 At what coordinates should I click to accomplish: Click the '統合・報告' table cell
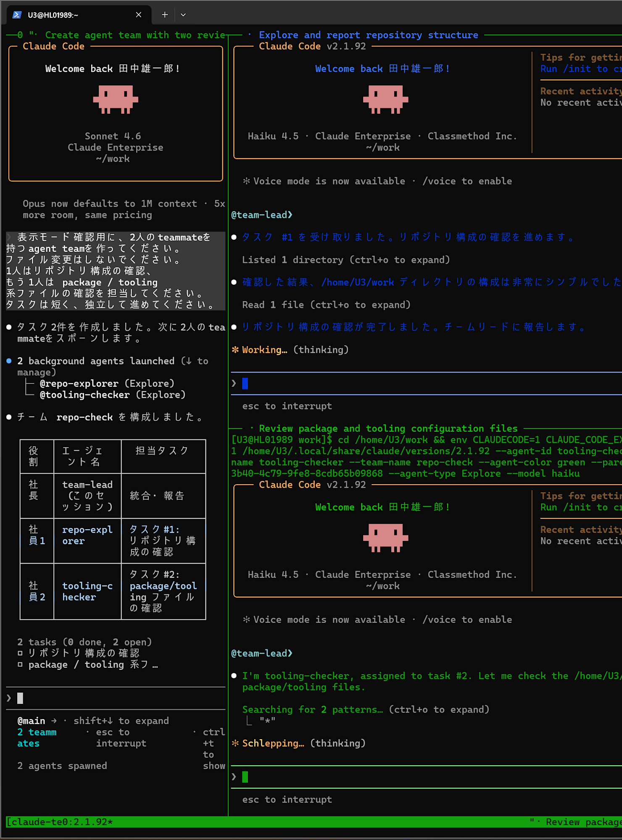[x=163, y=496]
